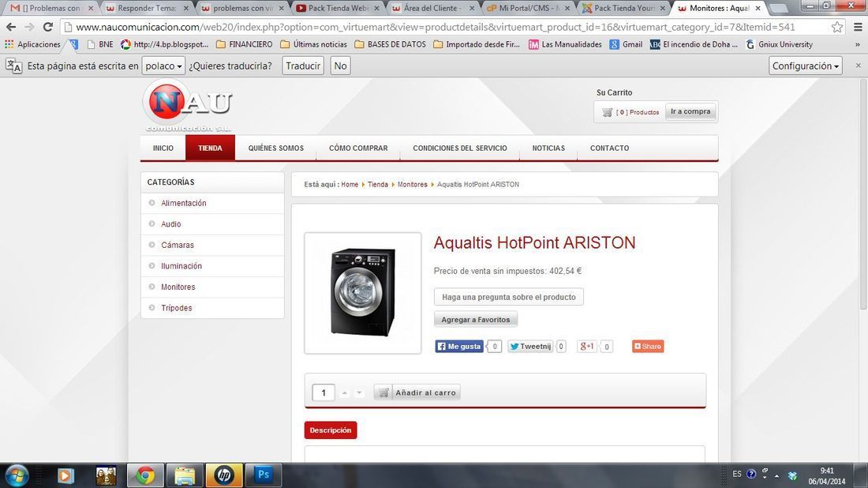Open the NOTICIAS menu item

click(x=548, y=148)
